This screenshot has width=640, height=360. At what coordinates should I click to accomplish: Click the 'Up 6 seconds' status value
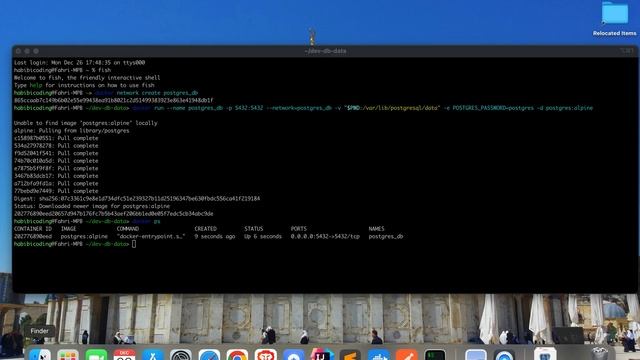pos(263,236)
